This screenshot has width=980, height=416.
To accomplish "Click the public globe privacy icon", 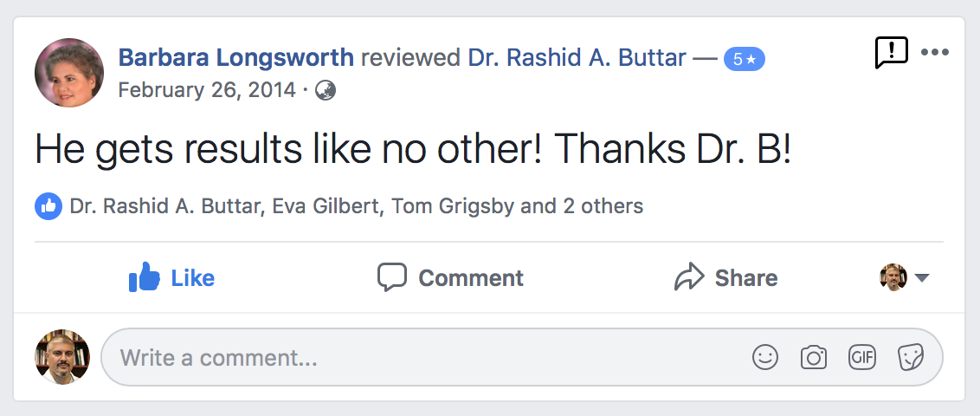I will click(325, 91).
